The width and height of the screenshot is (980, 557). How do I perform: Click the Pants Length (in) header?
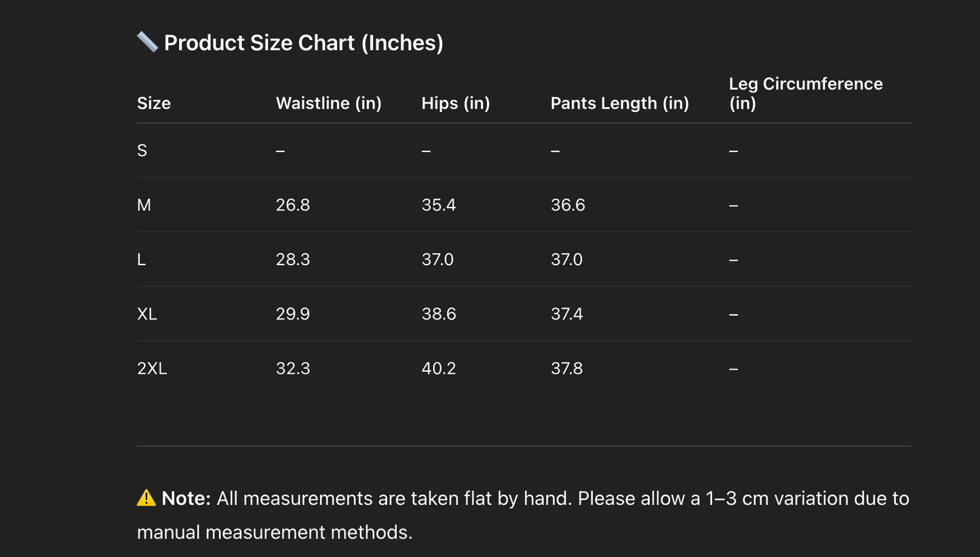tap(619, 103)
